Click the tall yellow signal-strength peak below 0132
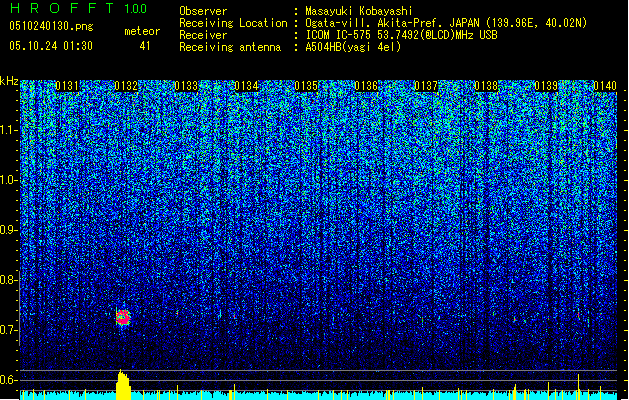Screen dimensions: 629x400 point(123,385)
